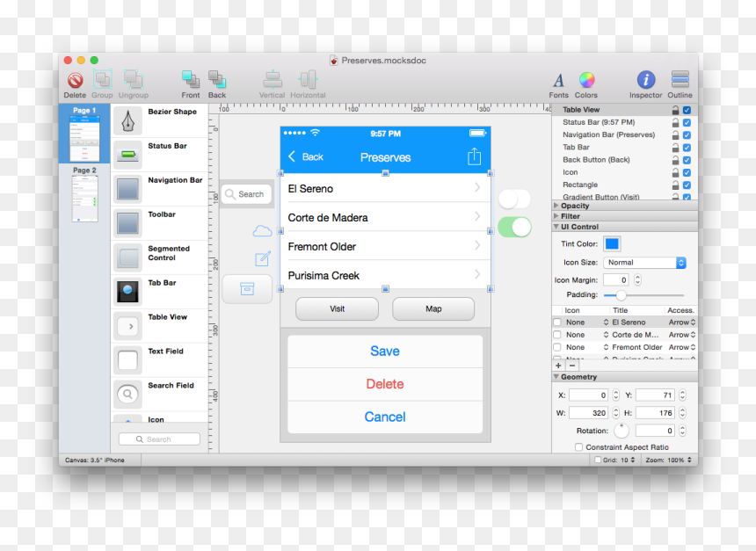Open the Icon Size dropdown
The image size is (756, 551).
[x=644, y=263]
